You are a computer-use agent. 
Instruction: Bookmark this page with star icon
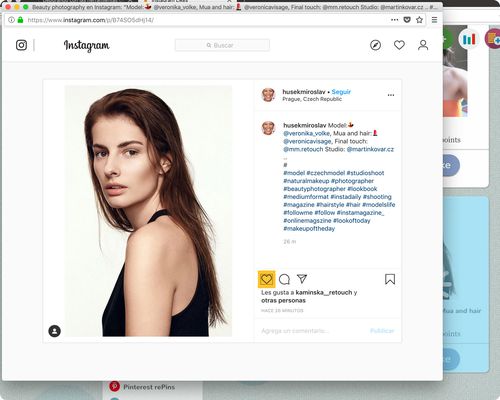click(x=420, y=20)
